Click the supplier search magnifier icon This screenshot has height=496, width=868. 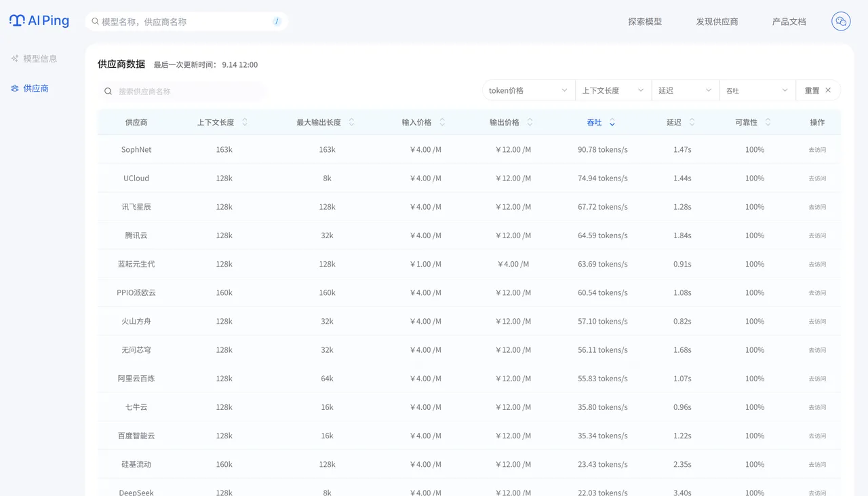coord(108,92)
